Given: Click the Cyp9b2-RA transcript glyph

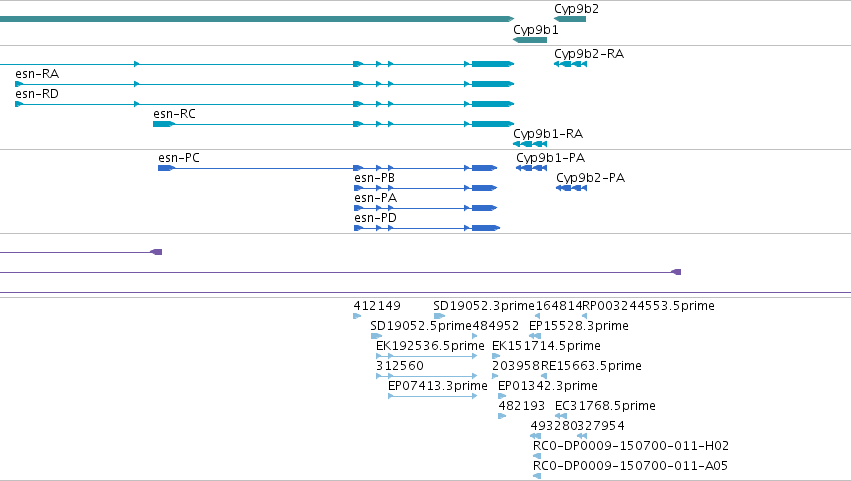Looking at the screenshot, I should pyautogui.click(x=570, y=64).
